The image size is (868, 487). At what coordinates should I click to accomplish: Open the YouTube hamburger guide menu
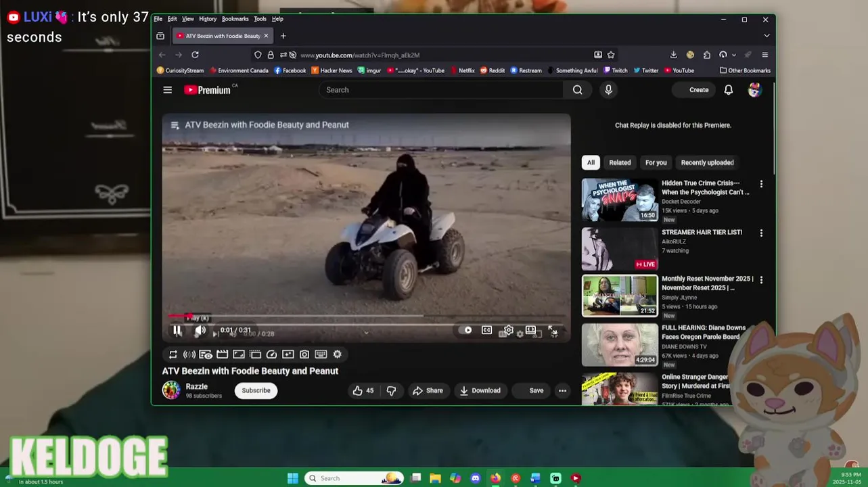[x=168, y=90]
